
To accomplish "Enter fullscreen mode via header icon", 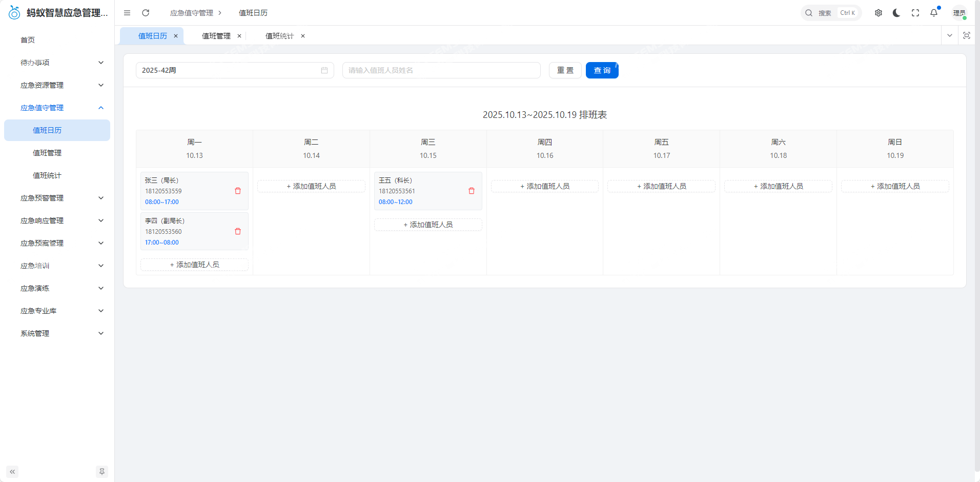I will tap(915, 13).
